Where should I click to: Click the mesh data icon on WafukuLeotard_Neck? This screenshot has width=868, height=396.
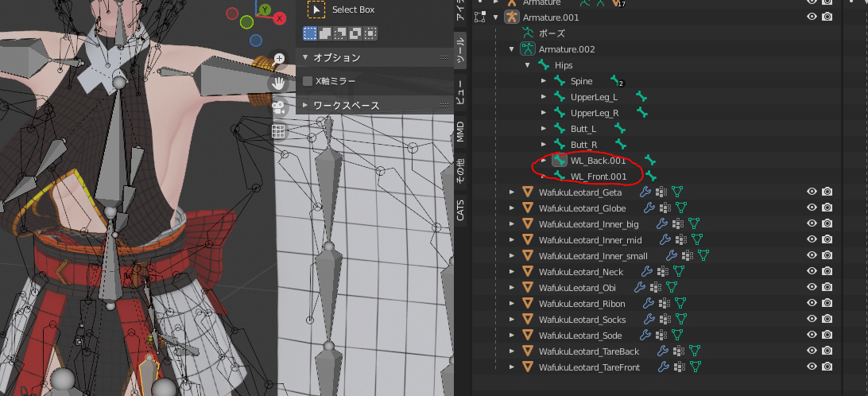[679, 272]
